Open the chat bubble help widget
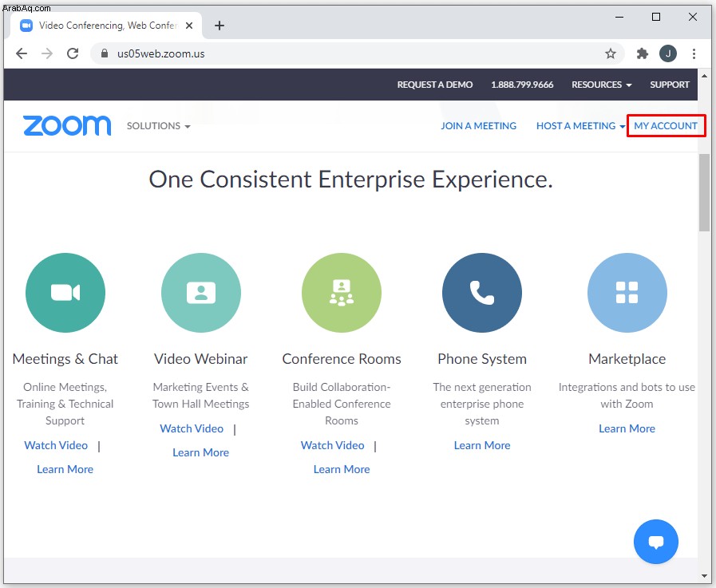Viewport: 716px width, 588px height. tap(655, 542)
